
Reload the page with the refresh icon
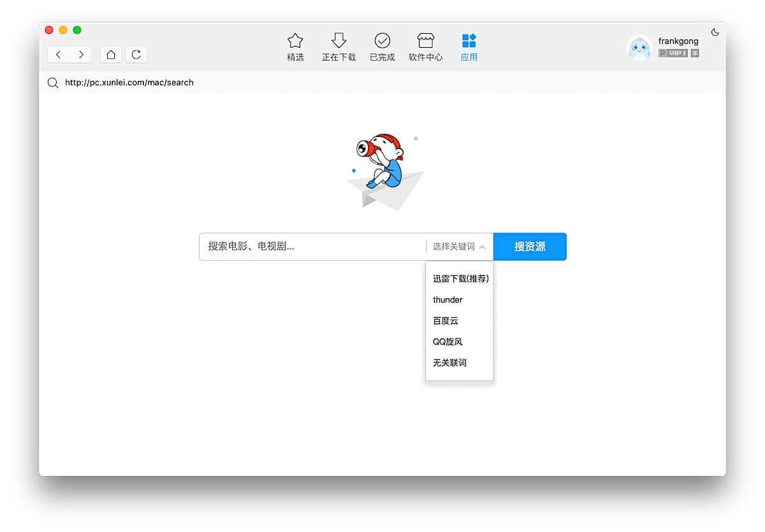pyautogui.click(x=136, y=55)
